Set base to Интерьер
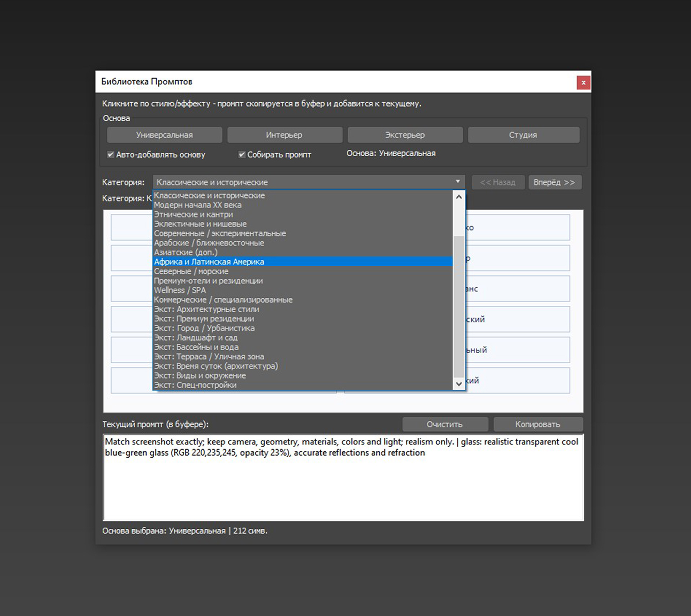 point(285,135)
